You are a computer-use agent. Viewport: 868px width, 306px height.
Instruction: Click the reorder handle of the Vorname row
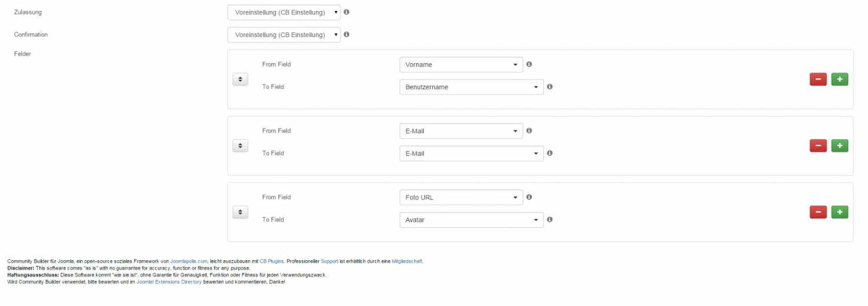[240, 79]
